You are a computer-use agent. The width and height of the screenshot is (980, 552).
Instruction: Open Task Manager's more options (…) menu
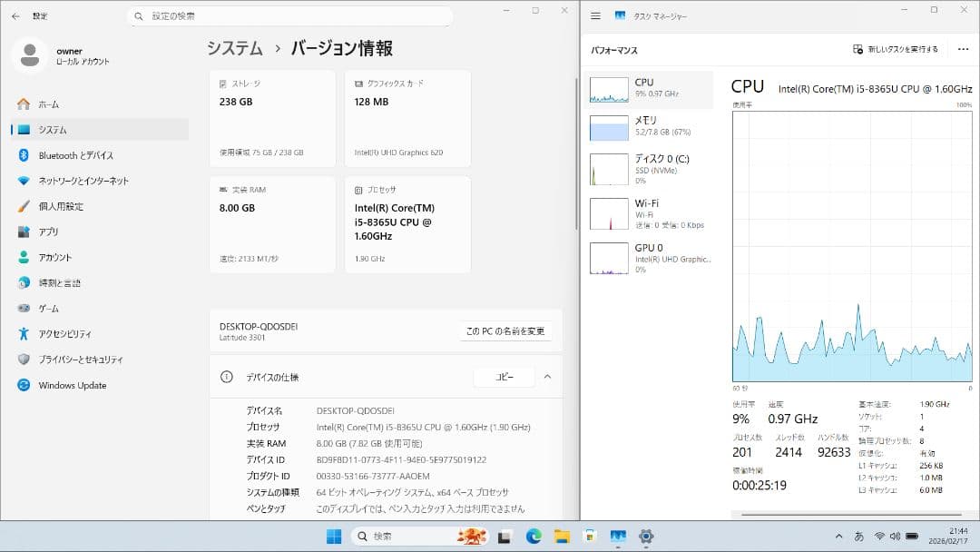[964, 50]
